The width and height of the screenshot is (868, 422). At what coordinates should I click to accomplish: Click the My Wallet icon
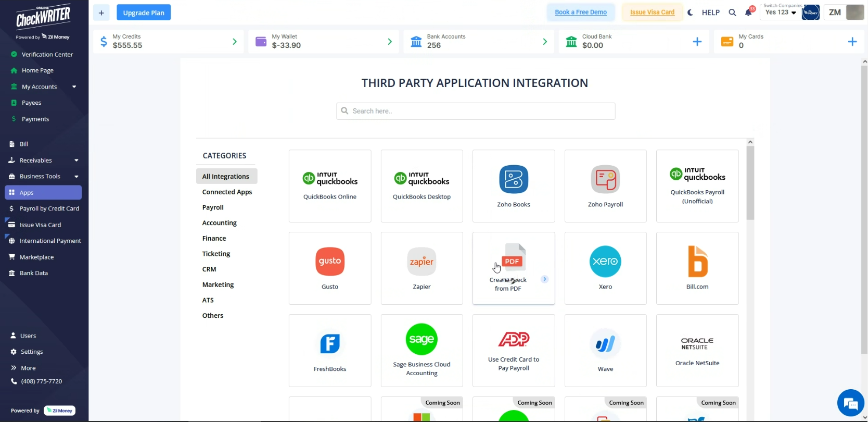[x=261, y=42]
